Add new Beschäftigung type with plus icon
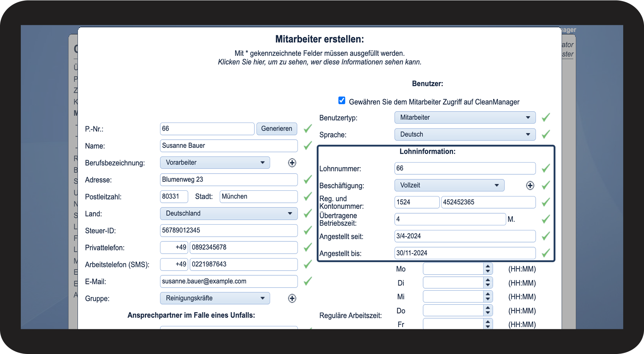This screenshot has height=354, width=644. coord(530,186)
